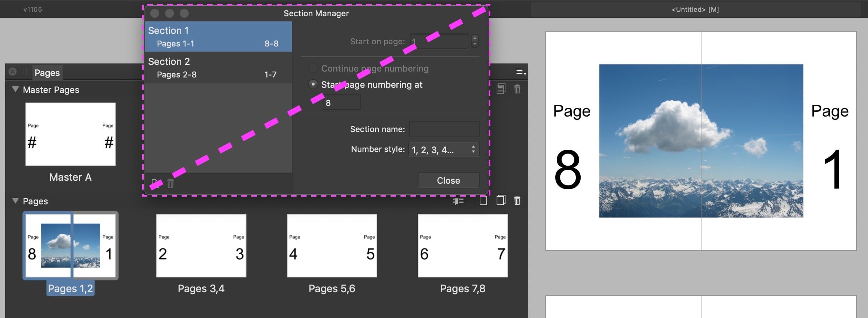Click the page numbering value field showing 8
The height and width of the screenshot is (318, 868).
[342, 103]
